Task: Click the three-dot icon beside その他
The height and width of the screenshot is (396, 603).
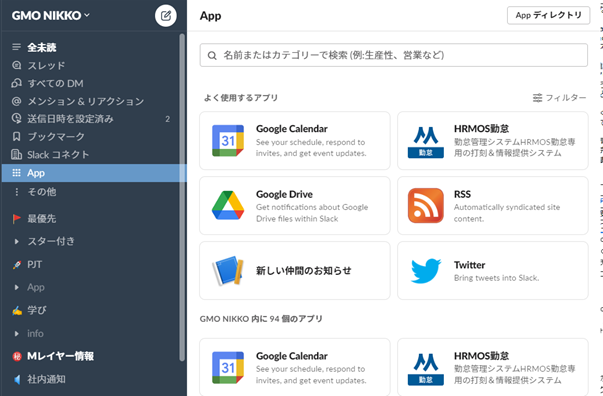Action: 16,191
